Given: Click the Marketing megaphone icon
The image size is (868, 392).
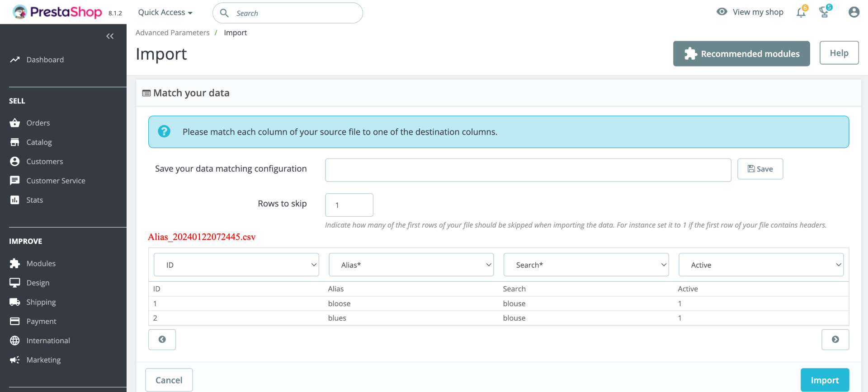Looking at the screenshot, I should [15, 360].
